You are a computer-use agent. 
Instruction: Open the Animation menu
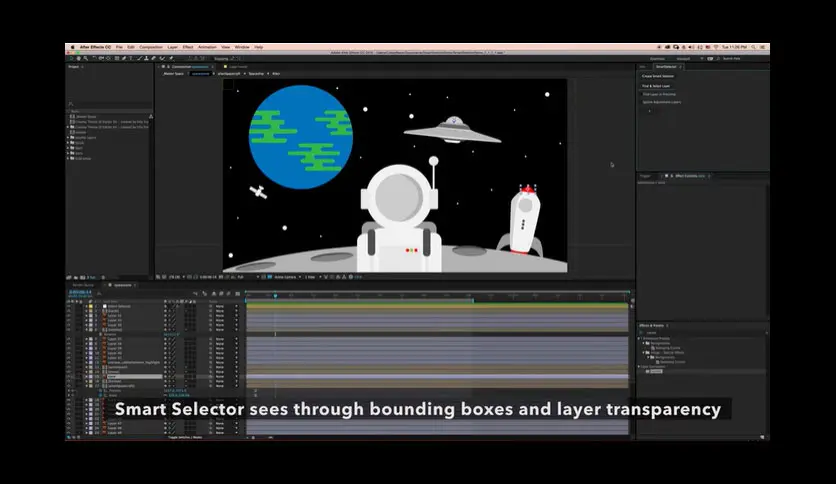(x=207, y=47)
